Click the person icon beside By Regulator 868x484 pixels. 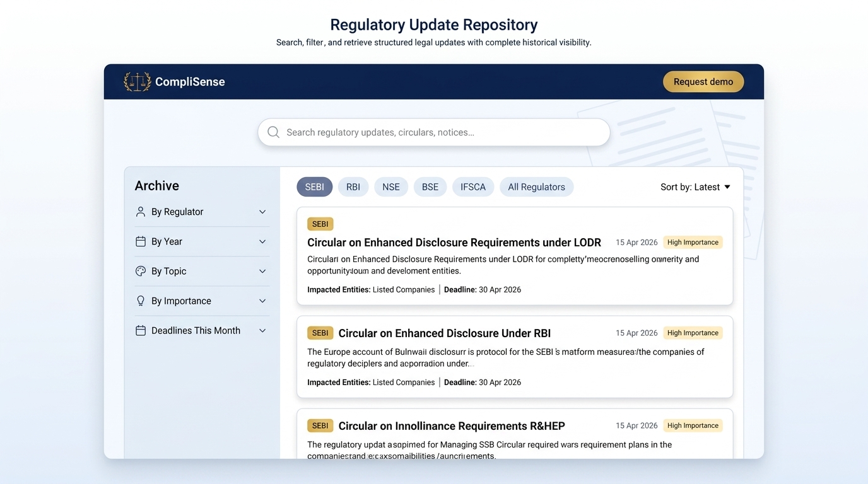click(141, 212)
